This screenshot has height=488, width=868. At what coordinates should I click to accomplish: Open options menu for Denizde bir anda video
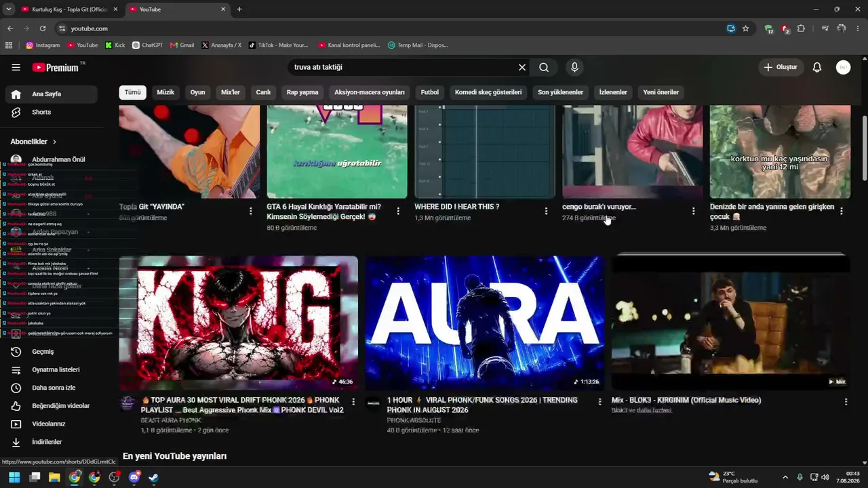point(842,211)
